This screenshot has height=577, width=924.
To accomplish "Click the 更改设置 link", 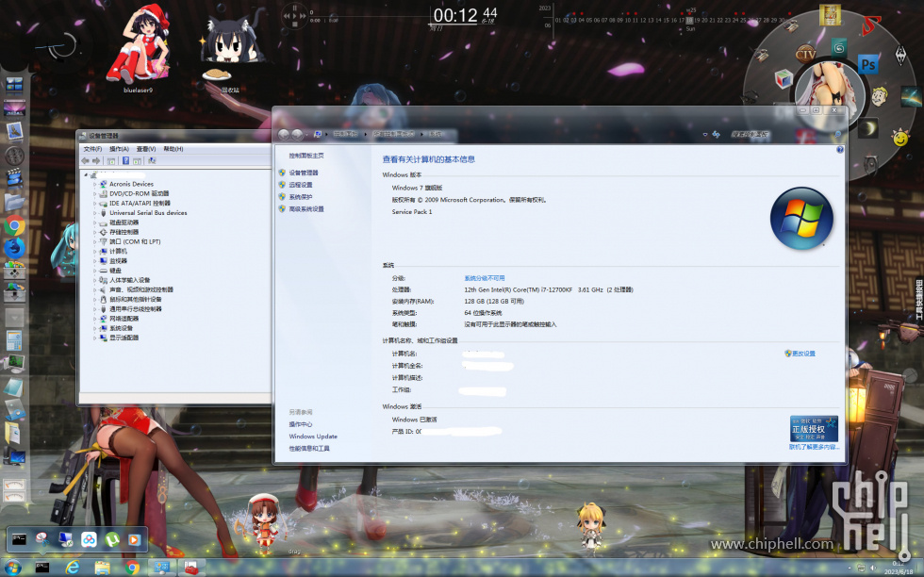I will (x=803, y=354).
